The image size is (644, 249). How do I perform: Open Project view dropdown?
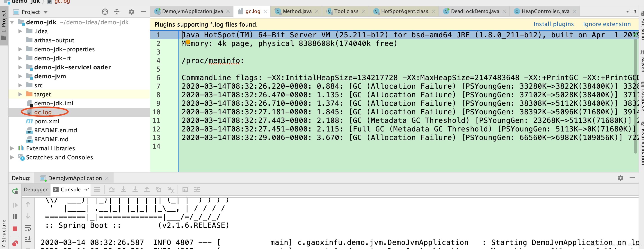pos(46,12)
